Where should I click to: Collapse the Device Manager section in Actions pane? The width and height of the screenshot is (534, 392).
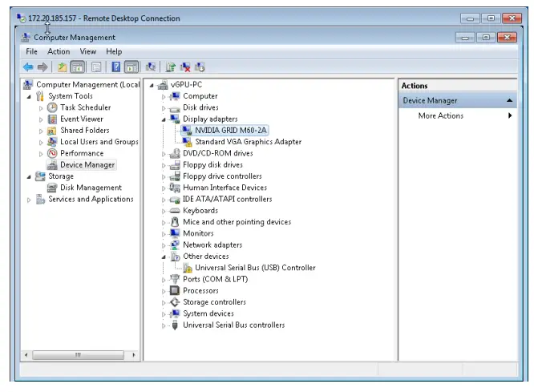[x=509, y=100]
